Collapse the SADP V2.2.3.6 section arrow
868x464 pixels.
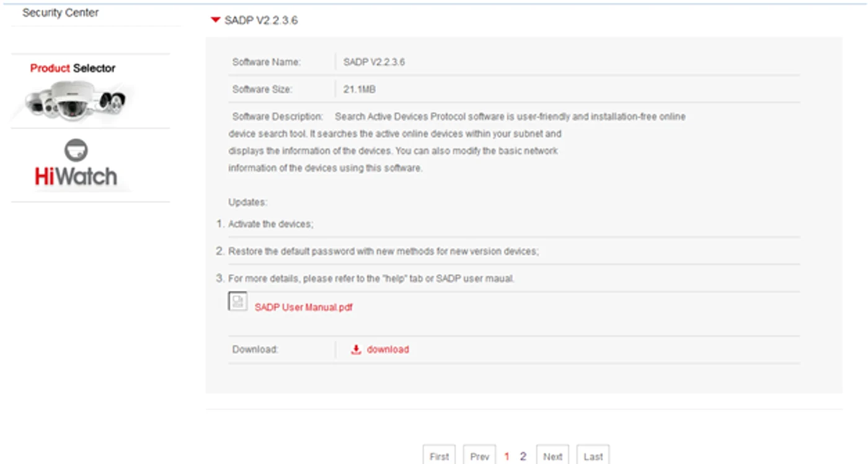click(215, 20)
